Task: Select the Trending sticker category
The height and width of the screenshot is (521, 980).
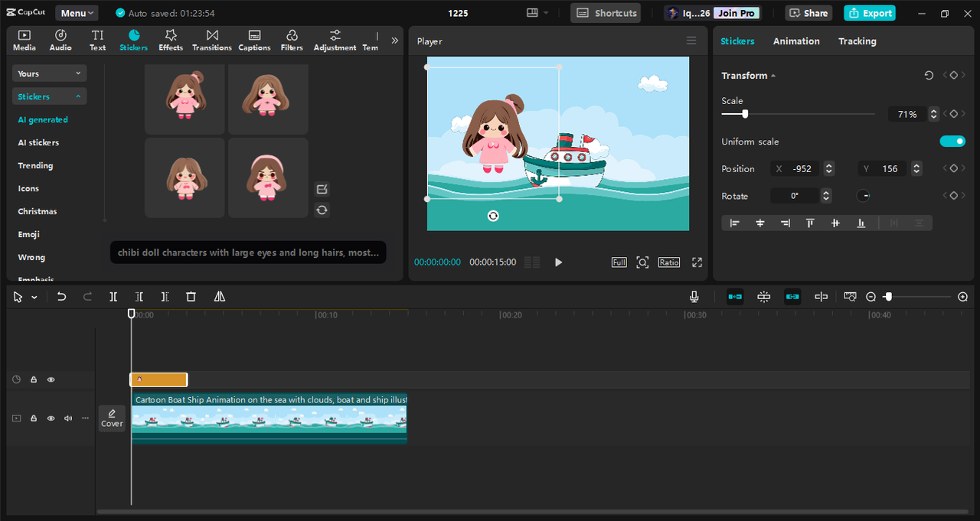Action: point(35,165)
